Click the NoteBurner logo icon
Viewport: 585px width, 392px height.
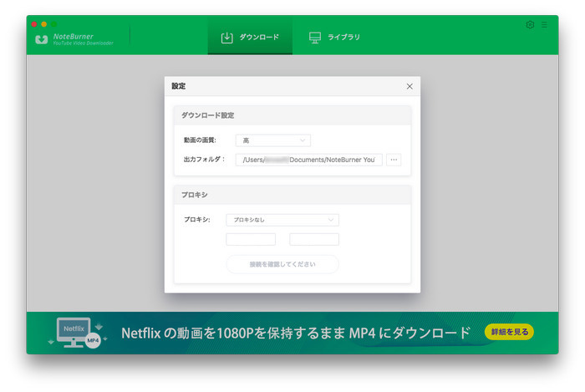(x=42, y=39)
